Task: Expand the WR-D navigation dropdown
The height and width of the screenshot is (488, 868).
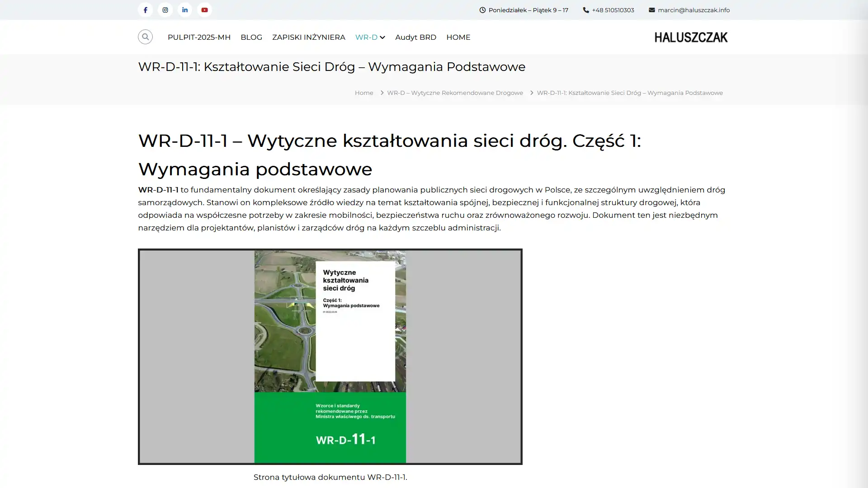Action: click(367, 37)
